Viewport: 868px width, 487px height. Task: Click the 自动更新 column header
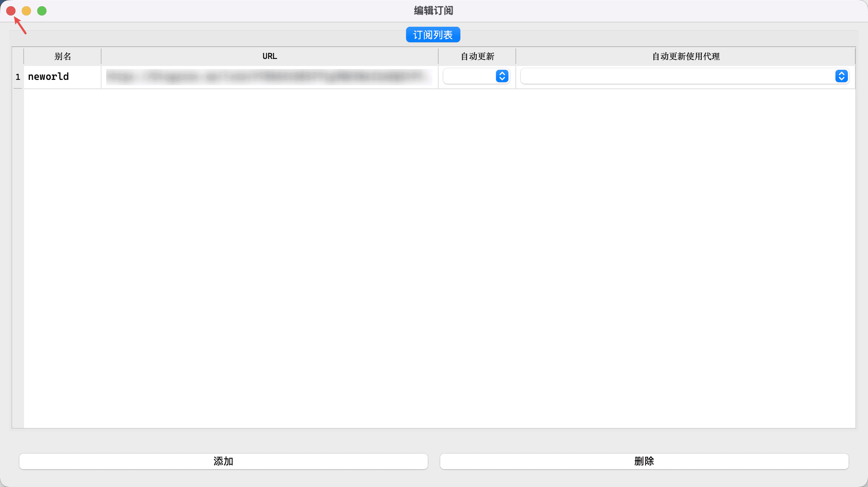tap(477, 57)
